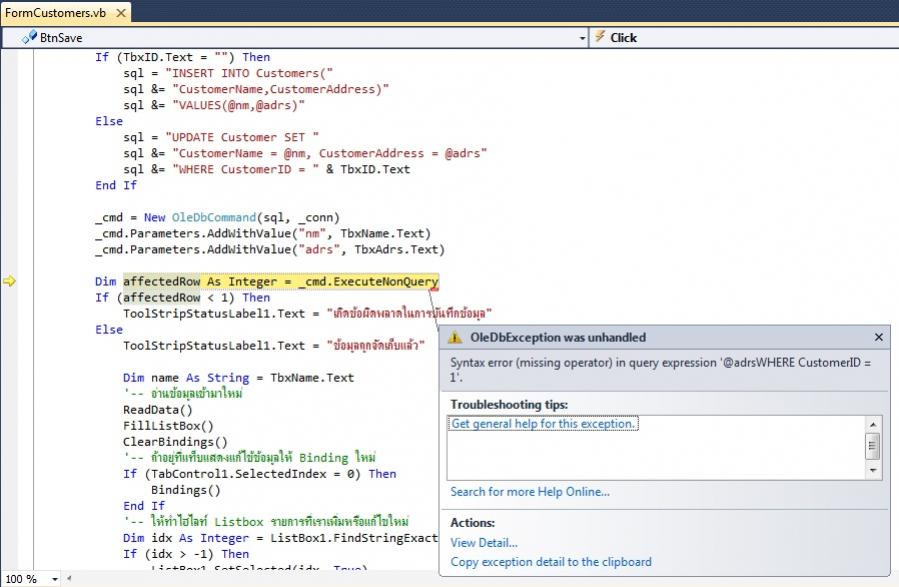
Task: Click the Troubleshooting tips heading
Action: [x=509, y=405]
